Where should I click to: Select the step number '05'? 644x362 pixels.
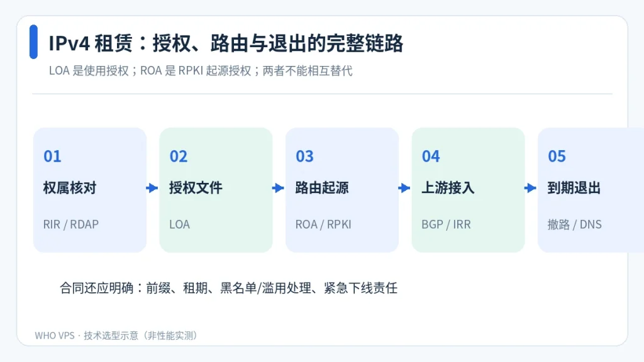[557, 156]
